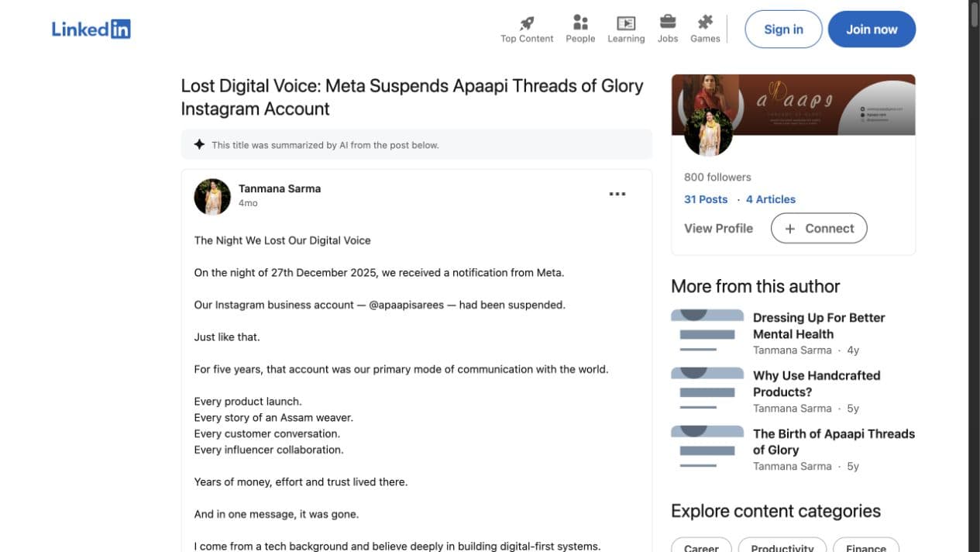Open Top Content rocket icon

(x=527, y=22)
